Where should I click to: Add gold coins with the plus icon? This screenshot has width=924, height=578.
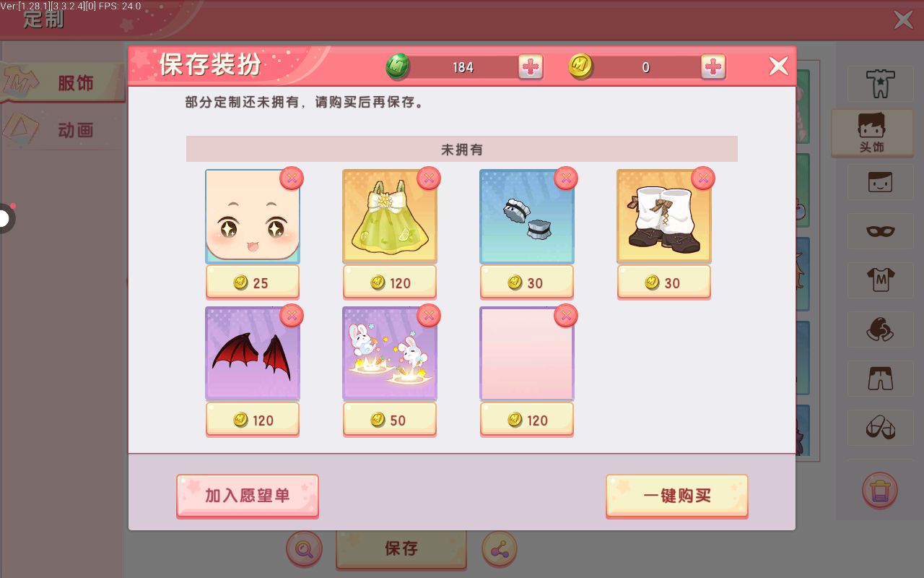point(713,67)
